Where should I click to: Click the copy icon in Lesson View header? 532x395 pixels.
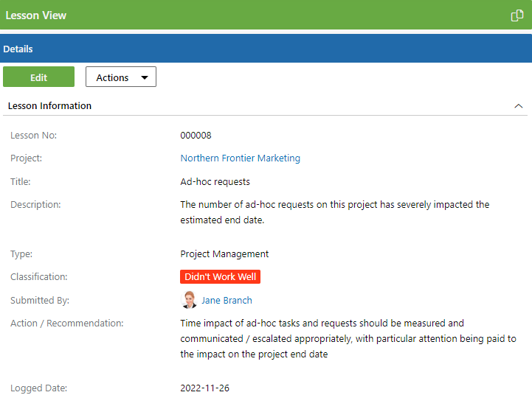(x=517, y=15)
